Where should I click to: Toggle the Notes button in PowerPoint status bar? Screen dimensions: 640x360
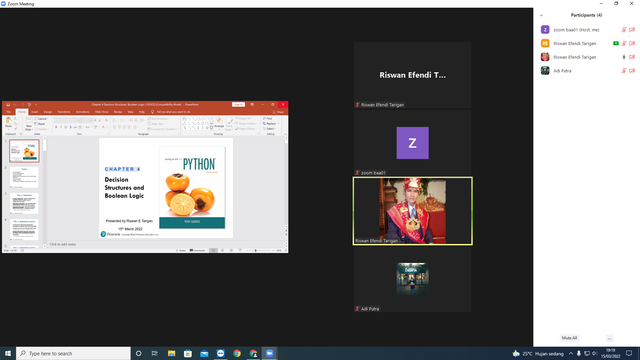pyautogui.click(x=180, y=250)
